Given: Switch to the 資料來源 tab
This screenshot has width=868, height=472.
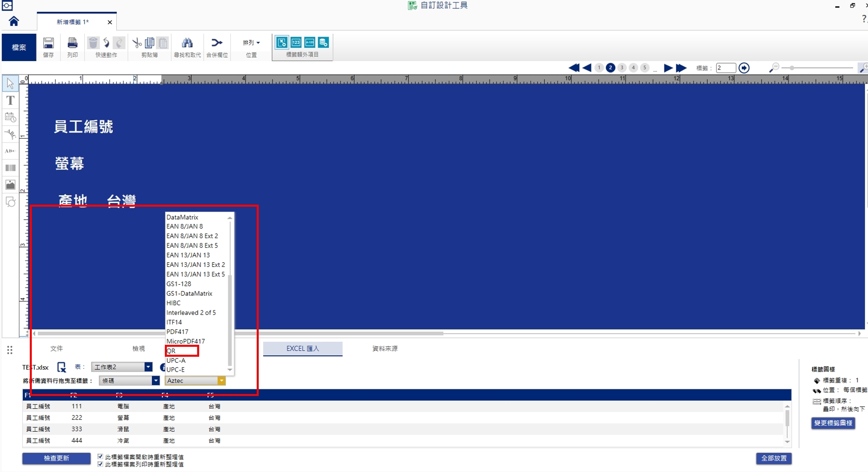Looking at the screenshot, I should pyautogui.click(x=385, y=348).
